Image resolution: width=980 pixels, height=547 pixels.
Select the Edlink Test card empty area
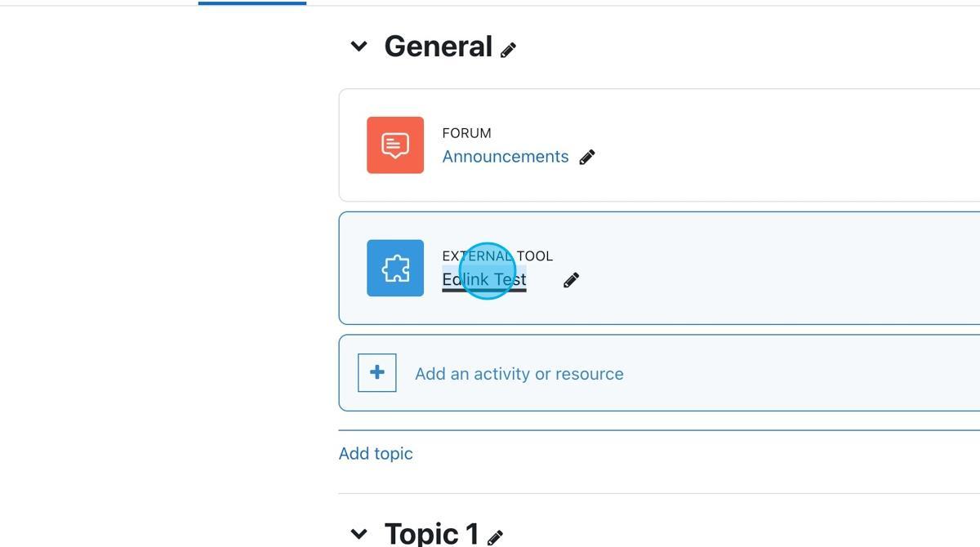point(776,268)
